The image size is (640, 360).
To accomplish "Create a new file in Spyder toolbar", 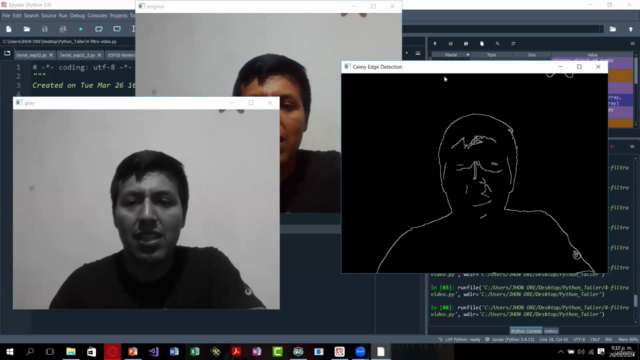I will point(9,29).
